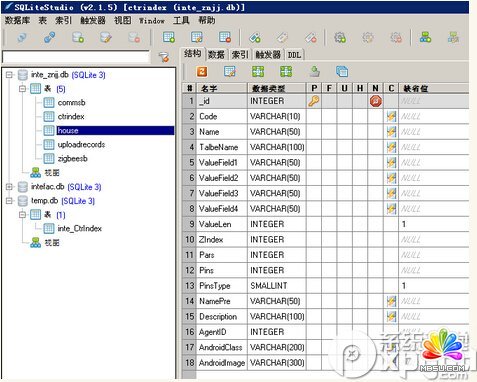Switch to the 数据 tab

pos(216,54)
